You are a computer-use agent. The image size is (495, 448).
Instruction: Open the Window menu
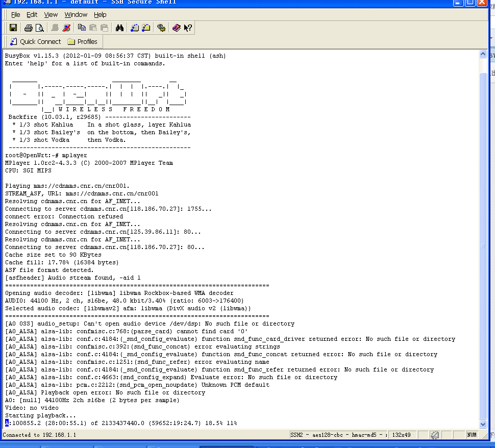coord(76,14)
